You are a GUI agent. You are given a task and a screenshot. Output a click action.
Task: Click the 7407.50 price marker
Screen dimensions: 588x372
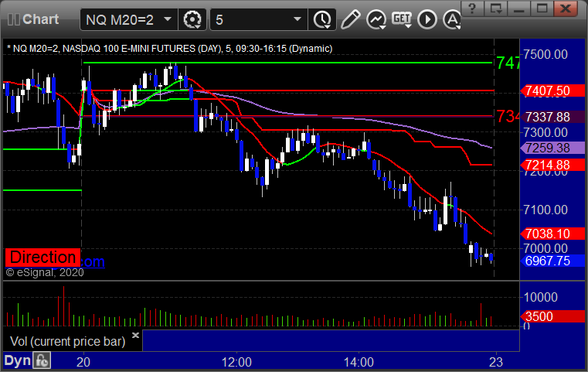[552, 90]
